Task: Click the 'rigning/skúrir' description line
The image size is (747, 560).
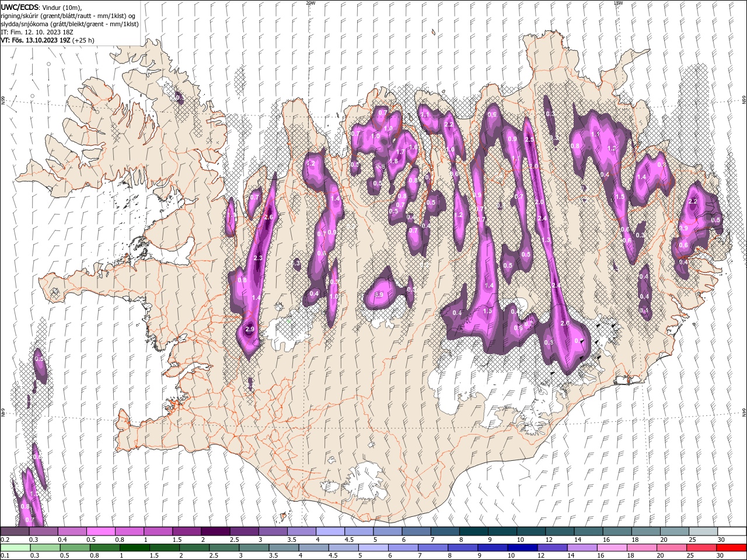Action: pyautogui.click(x=68, y=15)
